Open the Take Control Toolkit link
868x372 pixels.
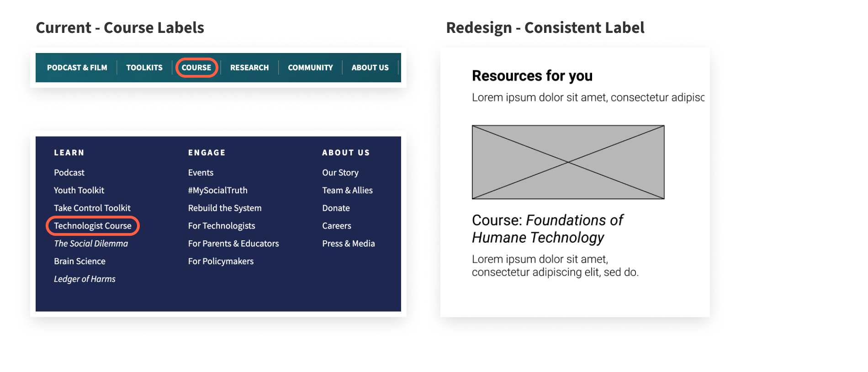click(92, 208)
